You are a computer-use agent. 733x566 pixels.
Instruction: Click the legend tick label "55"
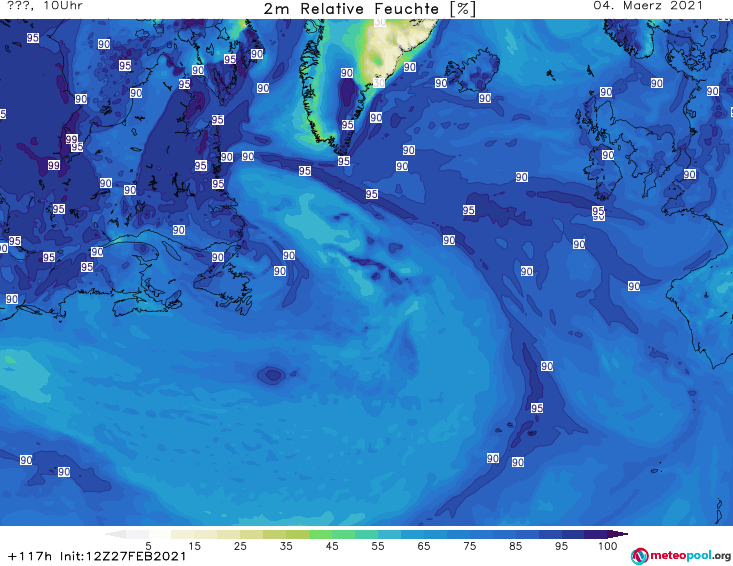378,546
